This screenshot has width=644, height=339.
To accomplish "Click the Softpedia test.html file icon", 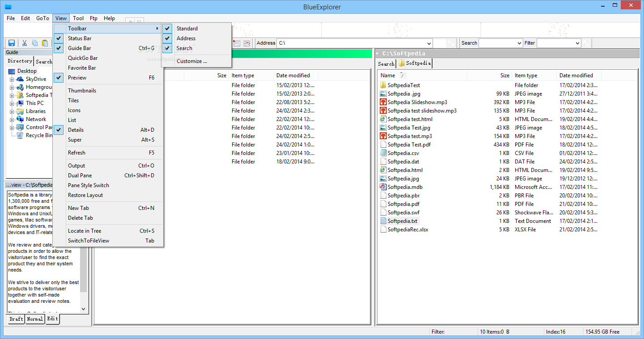I will (383, 119).
